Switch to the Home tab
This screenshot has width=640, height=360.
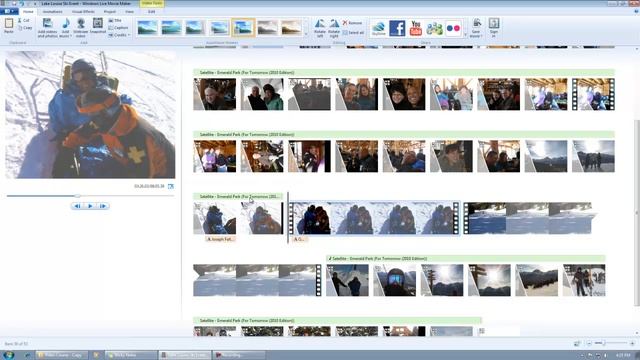(x=28, y=11)
